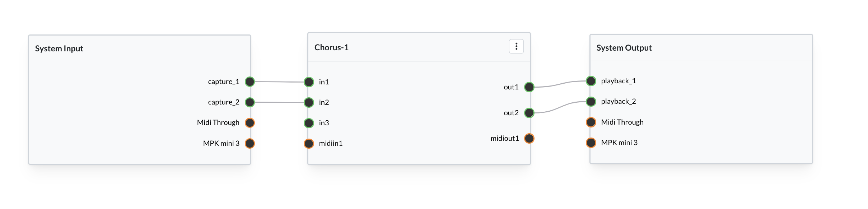This screenshot has height=209, width=868.
Task: Select the capture_2 output port
Action: tap(250, 102)
